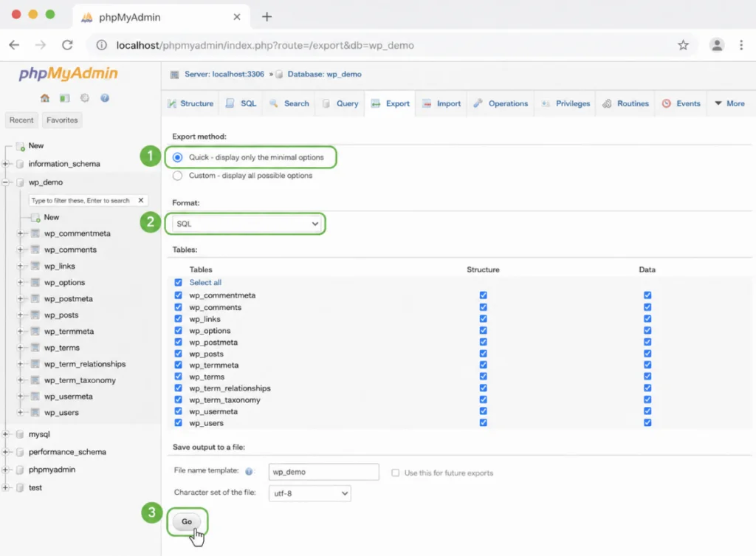This screenshot has height=556, width=756.
Task: Bookmark this page with the star icon
Action: 683,45
